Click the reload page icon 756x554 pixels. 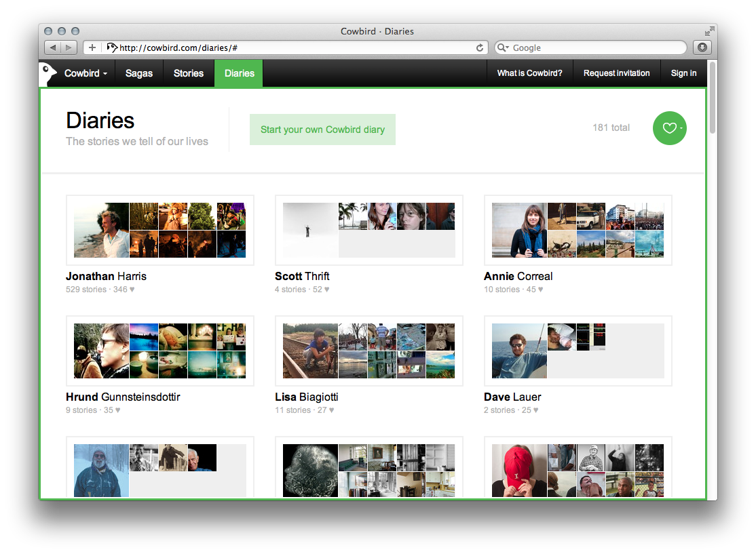point(480,47)
